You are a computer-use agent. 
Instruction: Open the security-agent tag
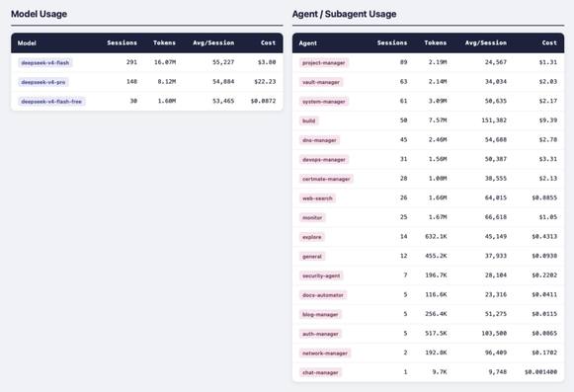(x=321, y=275)
